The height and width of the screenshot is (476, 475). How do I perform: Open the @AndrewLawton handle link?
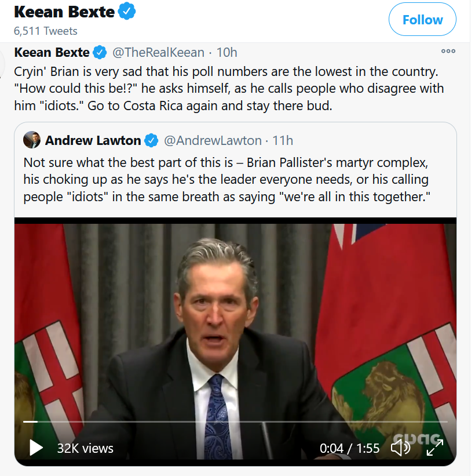click(212, 140)
